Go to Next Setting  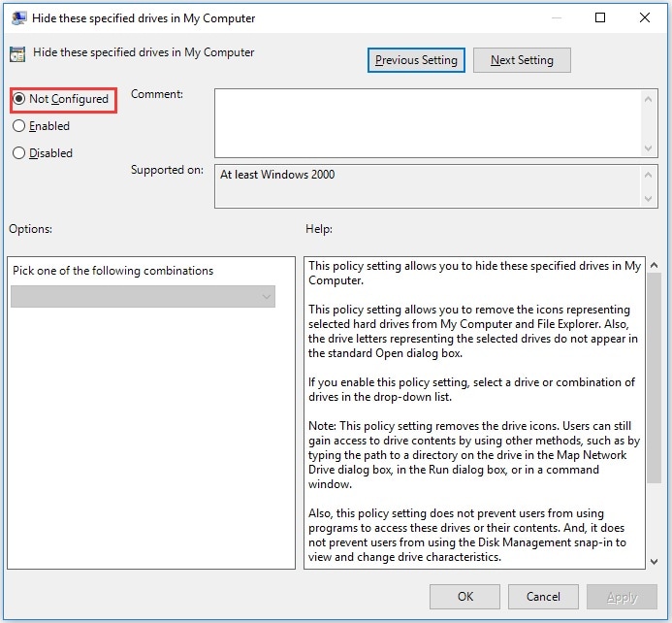[x=522, y=60]
